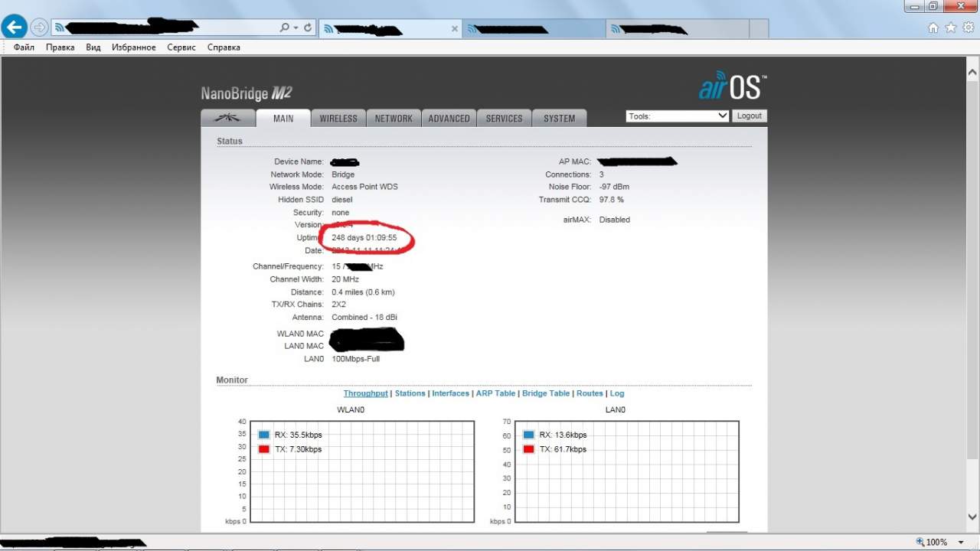Click the TX/RX Chains value 2X2
This screenshot has width=980, height=551.
click(338, 305)
